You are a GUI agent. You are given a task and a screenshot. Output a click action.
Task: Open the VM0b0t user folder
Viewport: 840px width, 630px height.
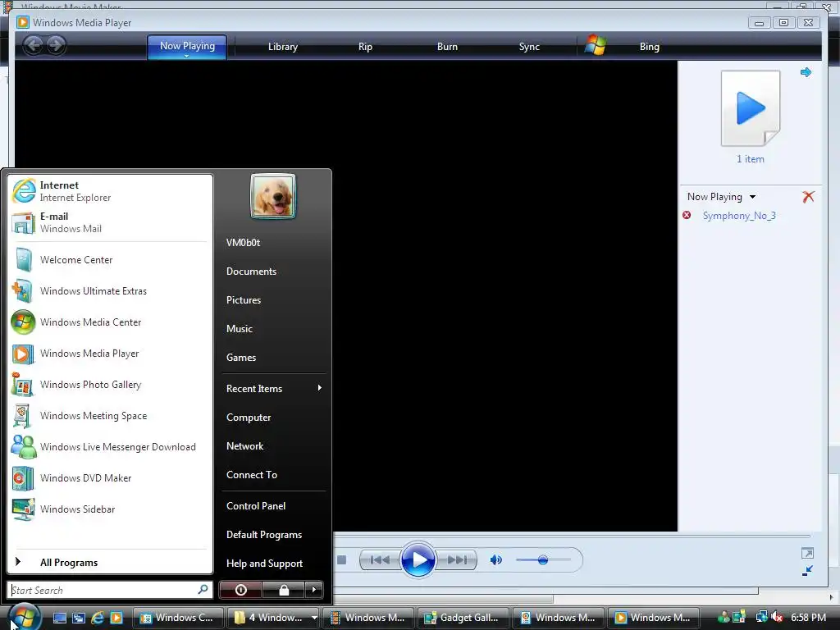[273, 243]
